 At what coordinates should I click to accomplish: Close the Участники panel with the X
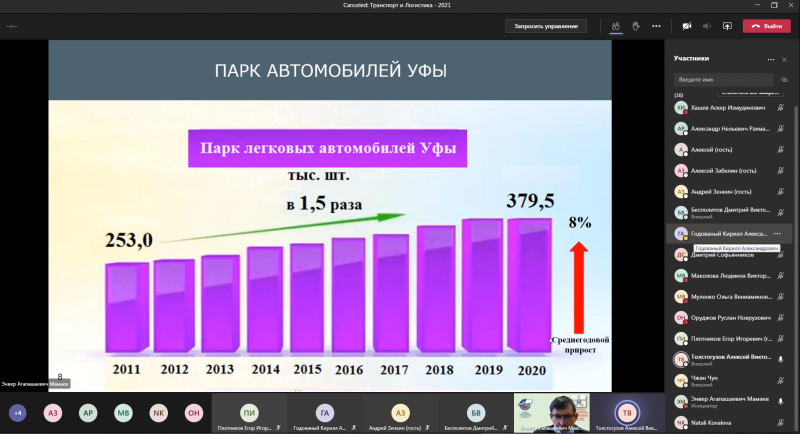pyautogui.click(x=784, y=59)
